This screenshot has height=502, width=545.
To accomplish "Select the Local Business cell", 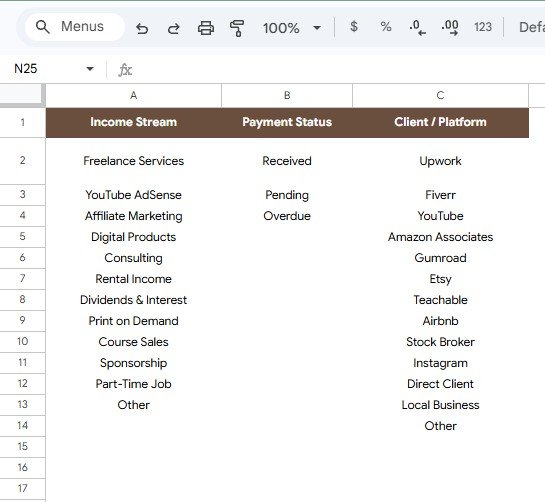I will [440, 405].
